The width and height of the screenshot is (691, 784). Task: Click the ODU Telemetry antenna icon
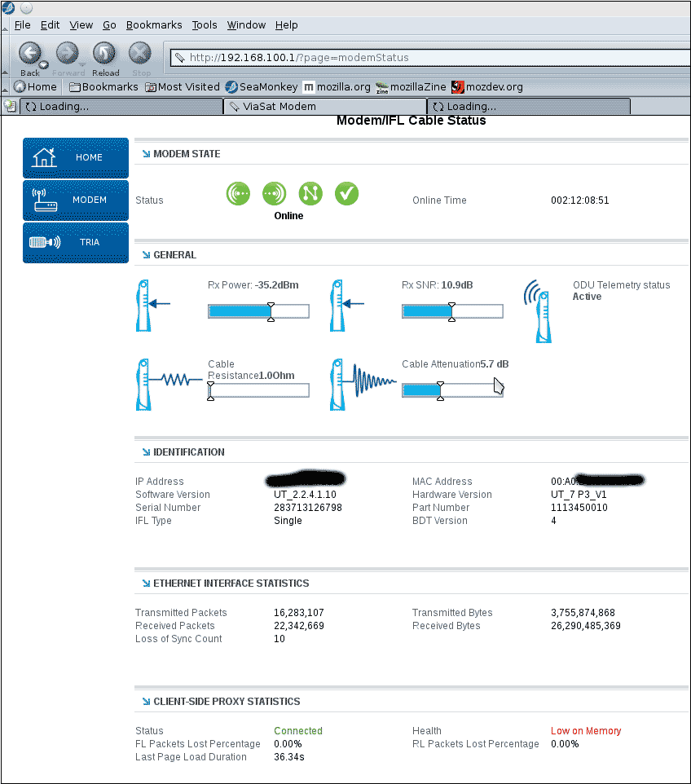point(538,311)
